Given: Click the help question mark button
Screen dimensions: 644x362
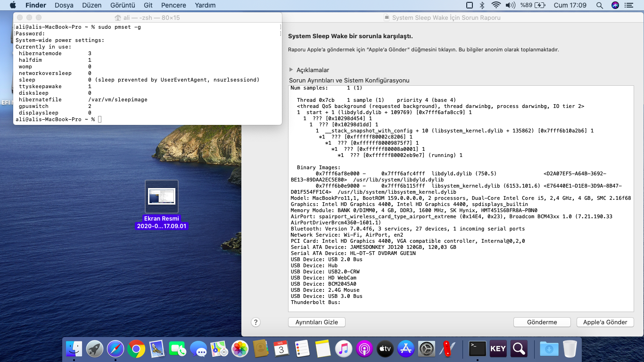Looking at the screenshot, I should click(256, 322).
